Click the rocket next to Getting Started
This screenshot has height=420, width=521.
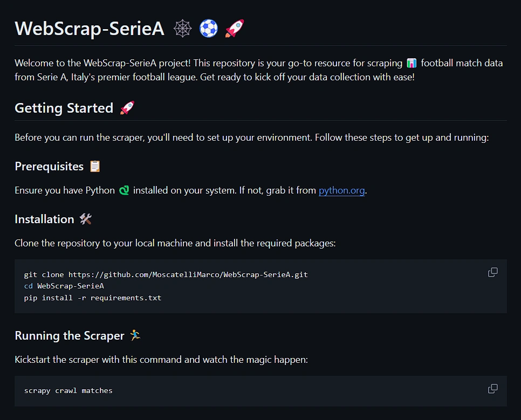point(128,108)
